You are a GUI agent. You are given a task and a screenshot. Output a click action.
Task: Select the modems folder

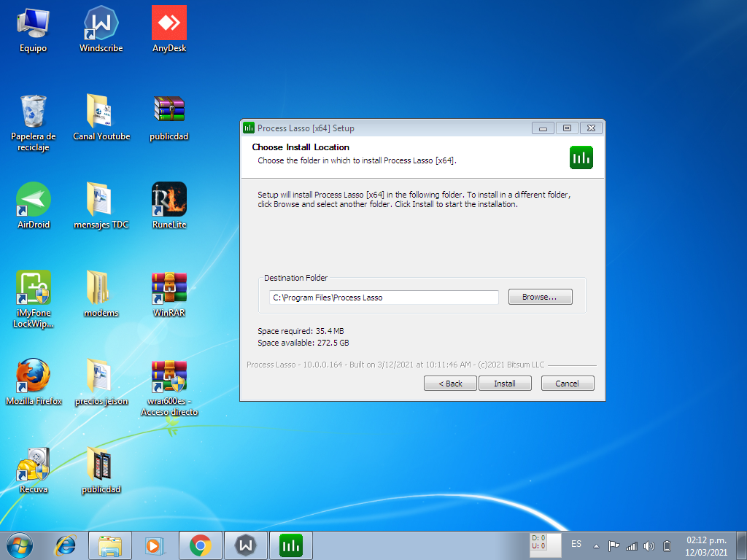tap(101, 294)
